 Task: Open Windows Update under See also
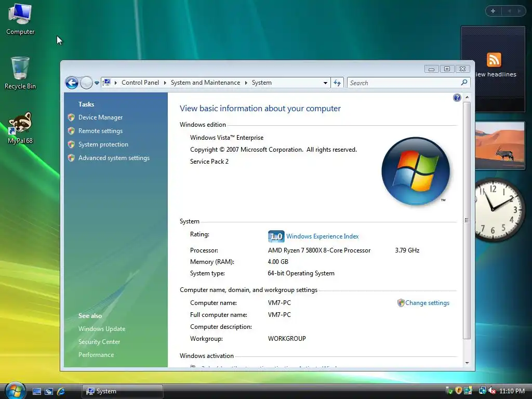pyautogui.click(x=102, y=329)
